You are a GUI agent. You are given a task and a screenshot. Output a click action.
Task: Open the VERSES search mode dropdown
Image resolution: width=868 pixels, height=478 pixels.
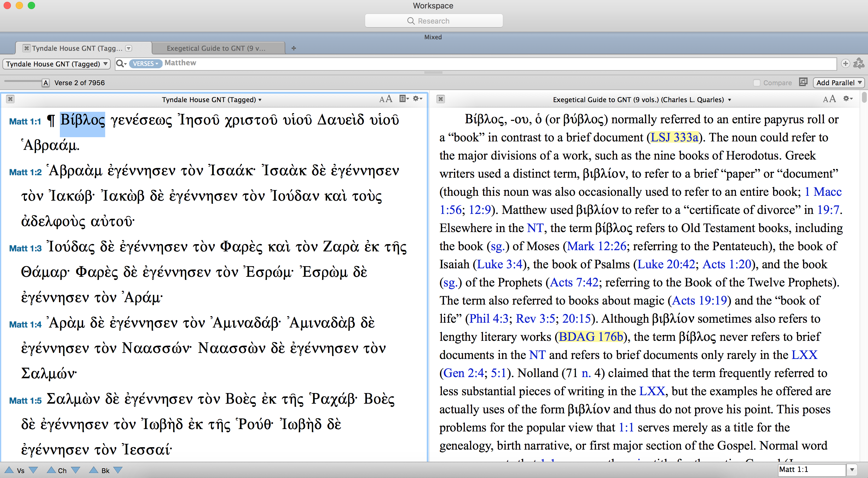click(145, 63)
